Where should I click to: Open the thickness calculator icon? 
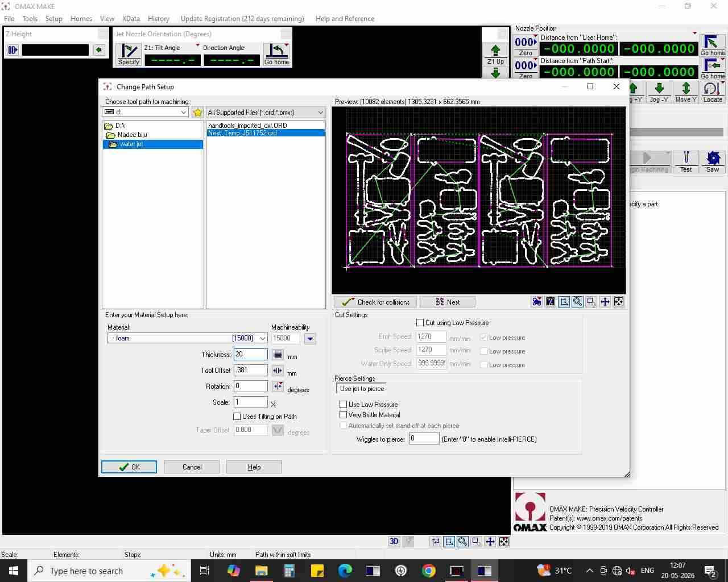pyautogui.click(x=278, y=355)
